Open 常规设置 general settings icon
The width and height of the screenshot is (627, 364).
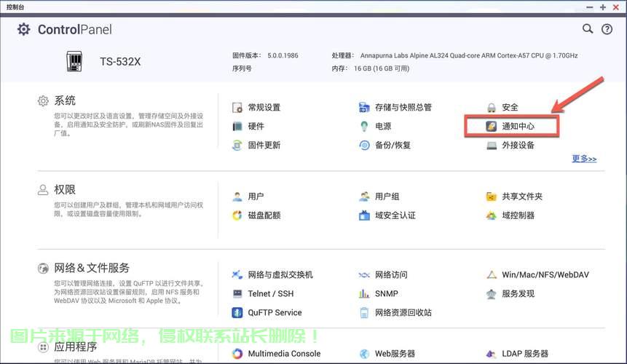[237, 108]
